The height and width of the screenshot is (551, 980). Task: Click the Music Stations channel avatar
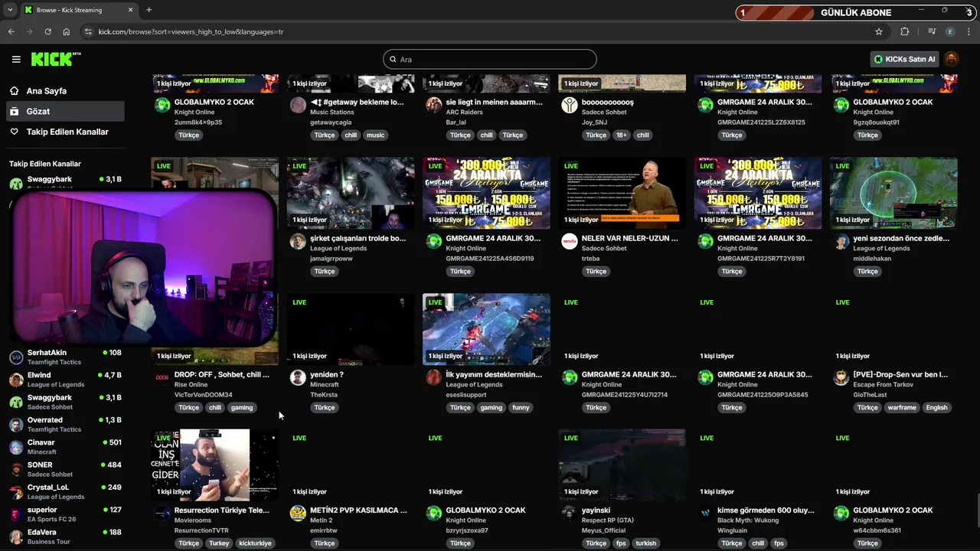(298, 106)
